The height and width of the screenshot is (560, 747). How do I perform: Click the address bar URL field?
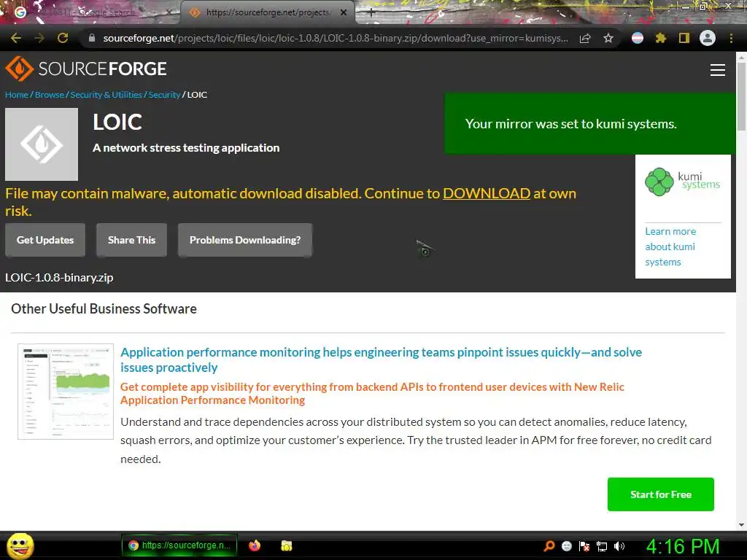(x=336, y=38)
